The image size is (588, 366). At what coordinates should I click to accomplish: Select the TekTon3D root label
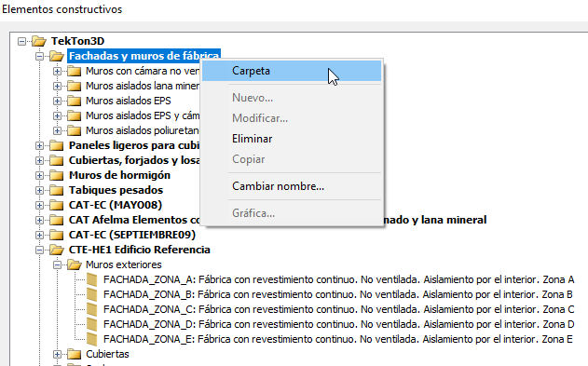coord(77,41)
